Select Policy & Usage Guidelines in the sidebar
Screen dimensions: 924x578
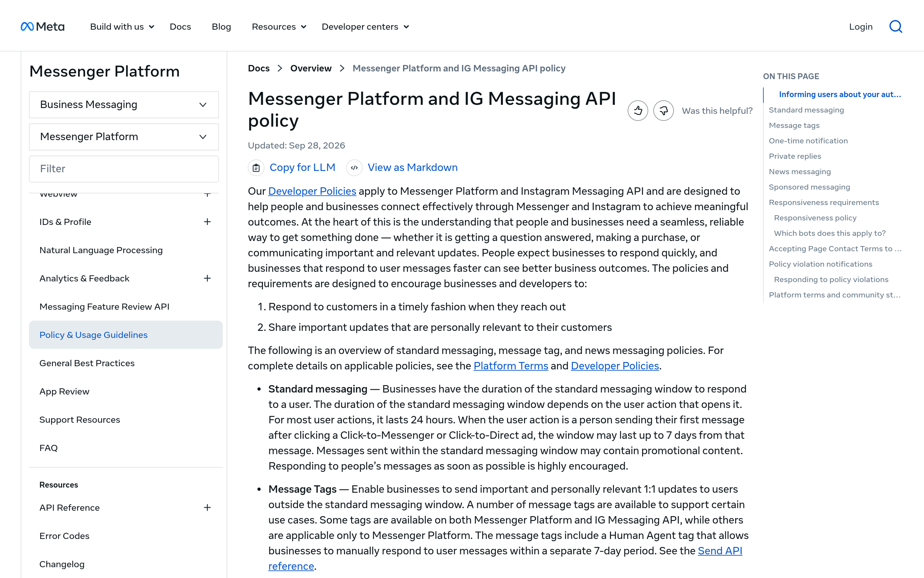[x=126, y=335]
